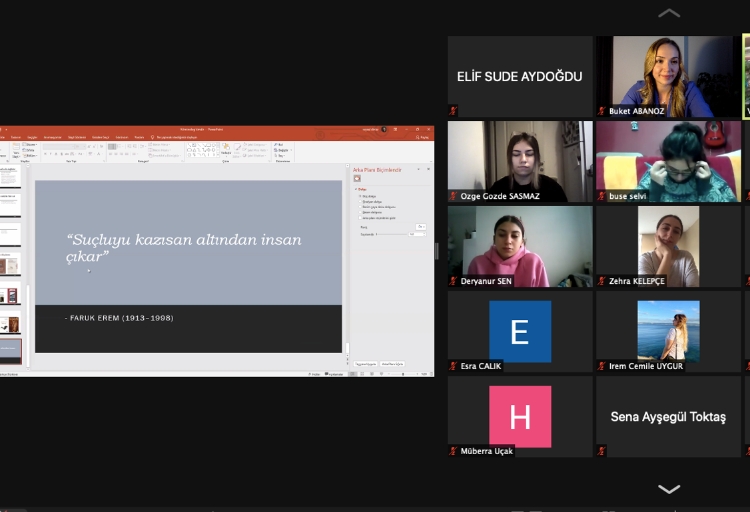Show more participants with the bottom chevron
The image size is (750, 512).
click(669, 489)
